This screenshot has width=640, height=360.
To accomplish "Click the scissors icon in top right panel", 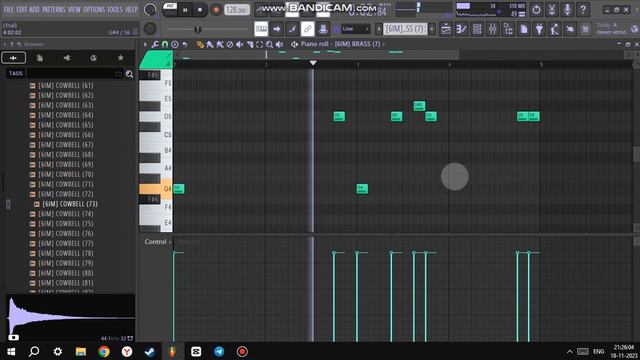I will (552, 9).
